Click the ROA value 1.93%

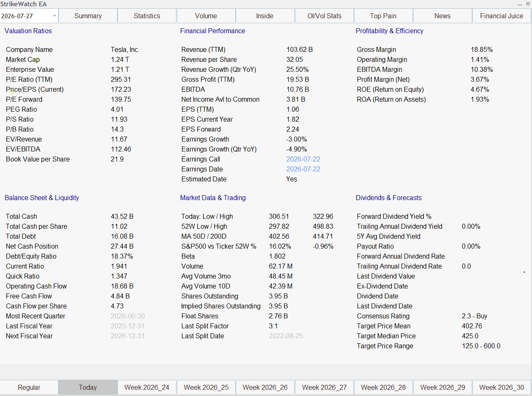[x=480, y=100]
